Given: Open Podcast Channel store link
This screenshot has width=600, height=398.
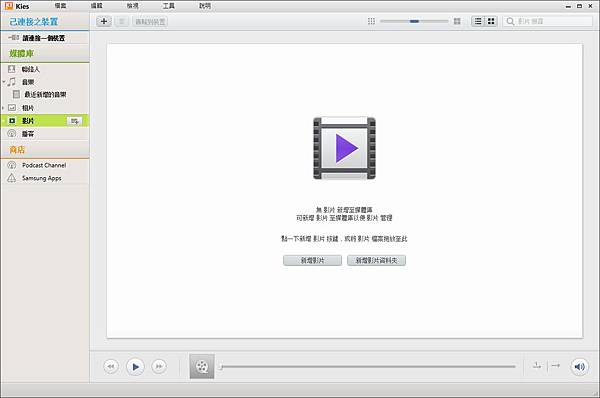Looking at the screenshot, I should pyautogui.click(x=44, y=165).
